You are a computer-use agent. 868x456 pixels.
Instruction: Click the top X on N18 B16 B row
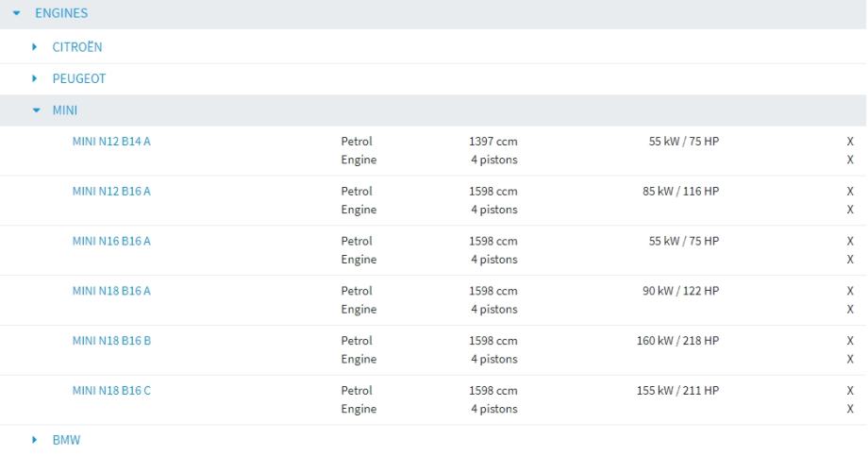[x=850, y=341]
